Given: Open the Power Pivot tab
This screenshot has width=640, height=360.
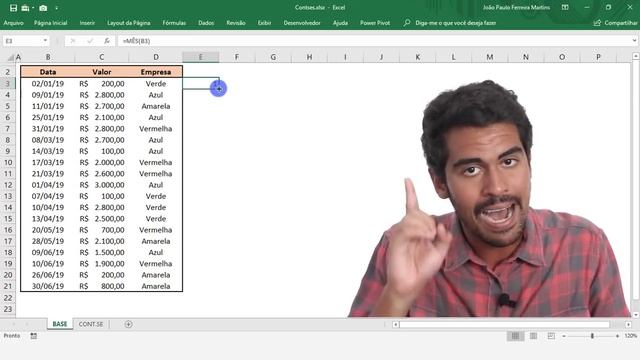Looking at the screenshot, I should pyautogui.click(x=375, y=23).
